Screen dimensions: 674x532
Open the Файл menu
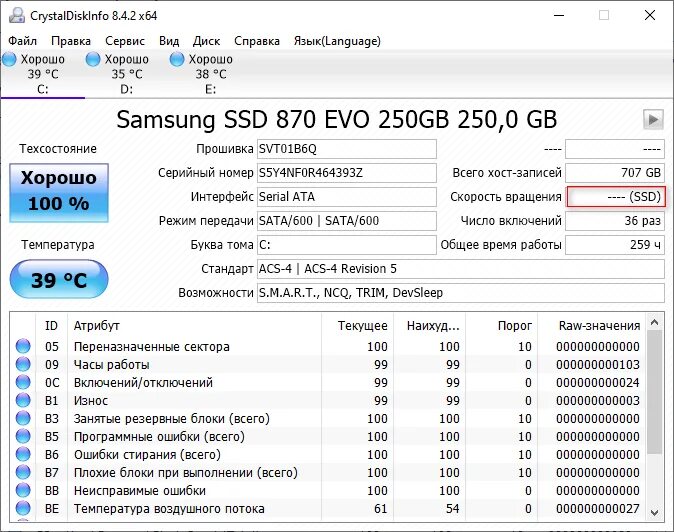tap(22, 41)
